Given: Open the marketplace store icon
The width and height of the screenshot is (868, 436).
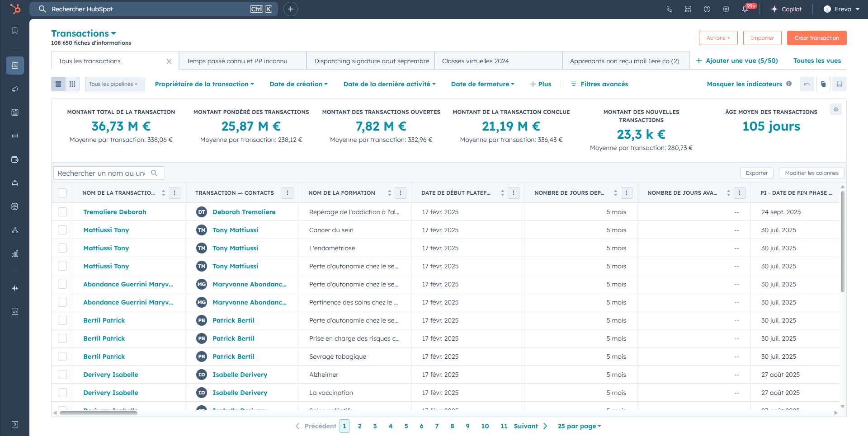Looking at the screenshot, I should 688,9.
